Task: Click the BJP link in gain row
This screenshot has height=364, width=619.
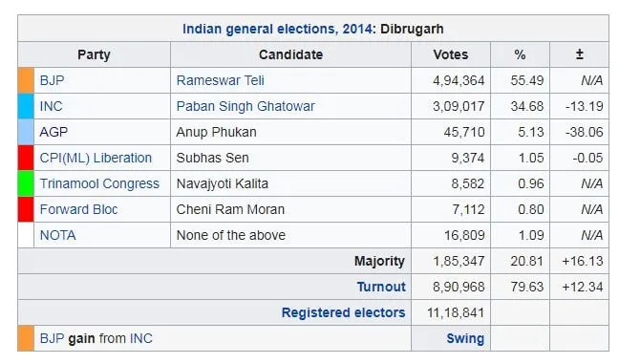Action: tap(52, 339)
